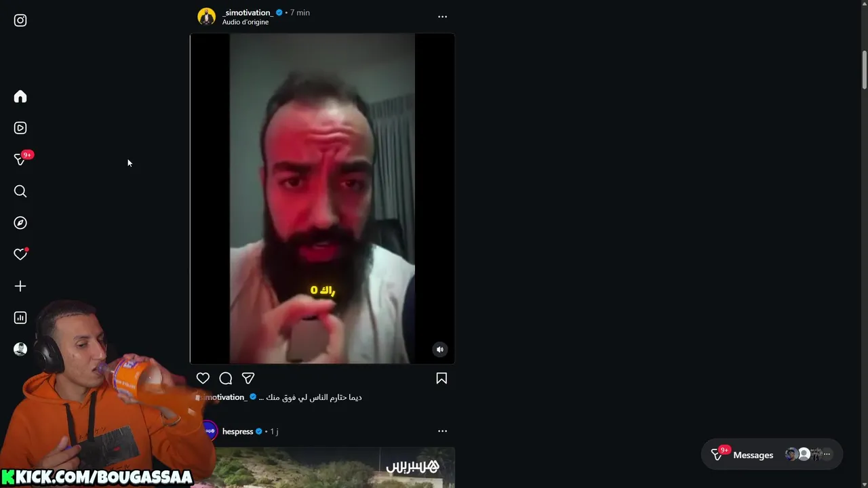The height and width of the screenshot is (488, 868).
Task: Open more options for _simotivation_ post
Action: tap(442, 16)
